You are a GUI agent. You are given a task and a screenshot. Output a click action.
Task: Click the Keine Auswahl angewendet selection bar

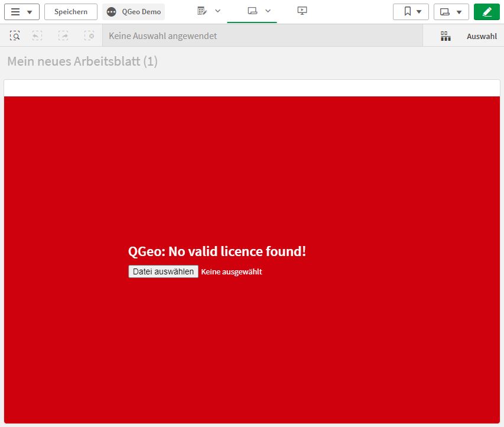coord(262,36)
